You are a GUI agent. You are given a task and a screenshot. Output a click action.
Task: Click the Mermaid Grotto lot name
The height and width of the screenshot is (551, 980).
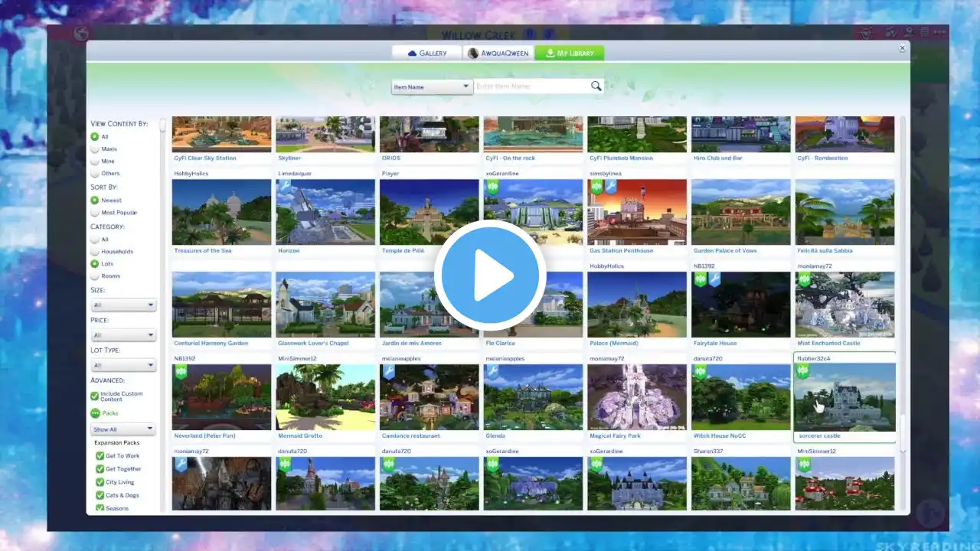click(301, 436)
